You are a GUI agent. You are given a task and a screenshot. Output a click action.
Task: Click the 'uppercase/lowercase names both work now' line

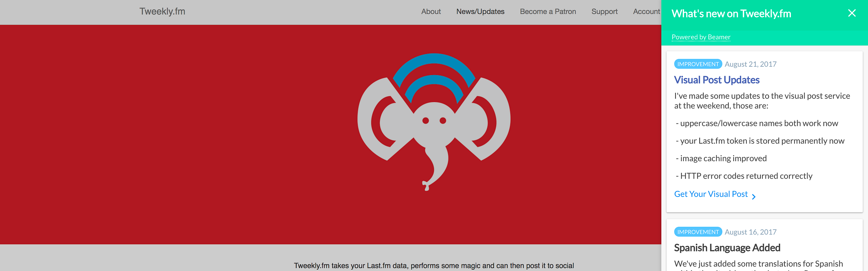click(757, 123)
